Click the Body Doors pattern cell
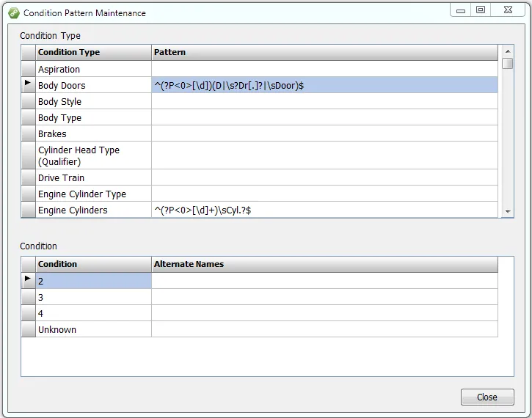The image size is (532, 418). pos(324,85)
